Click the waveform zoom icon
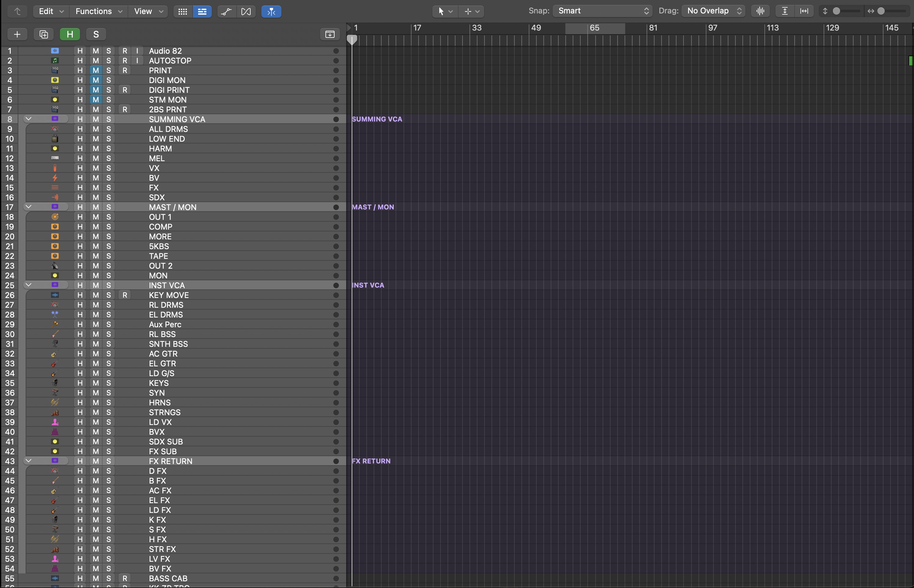 pos(760,11)
